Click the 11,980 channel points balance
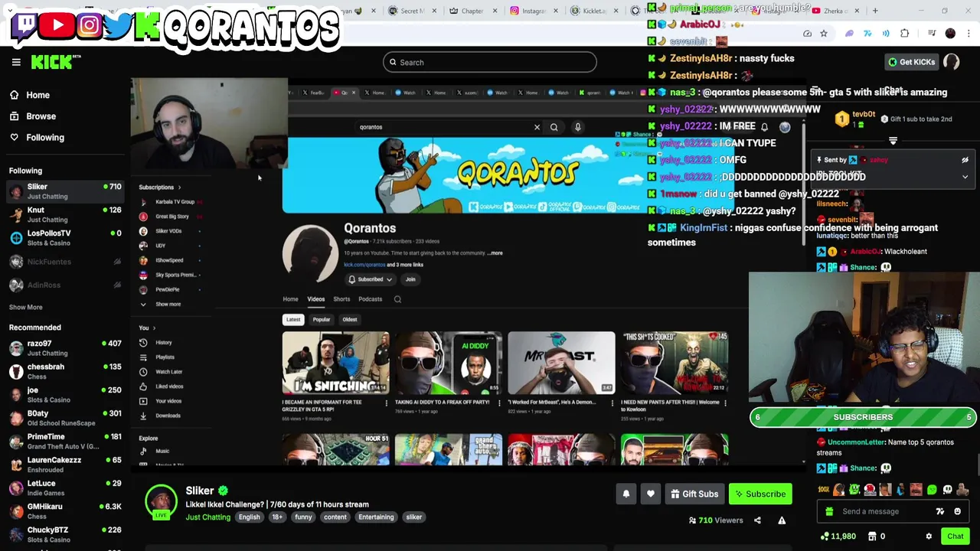This screenshot has height=551, width=980. (x=838, y=536)
